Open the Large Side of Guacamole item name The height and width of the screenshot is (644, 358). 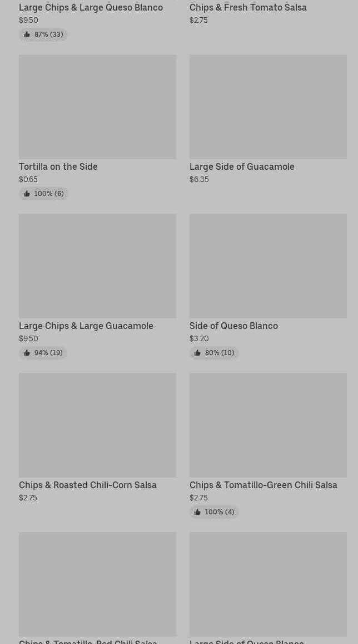242,167
